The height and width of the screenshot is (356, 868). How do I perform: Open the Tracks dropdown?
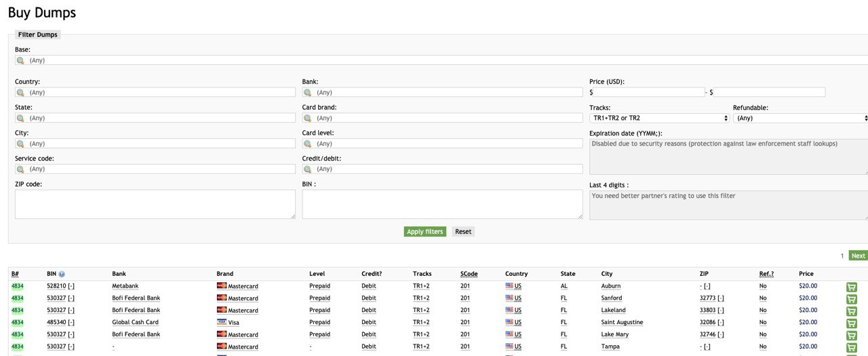tap(659, 118)
